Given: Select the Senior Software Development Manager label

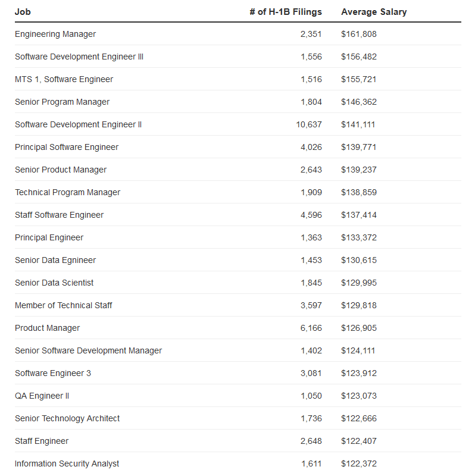Looking at the screenshot, I should (x=88, y=350).
